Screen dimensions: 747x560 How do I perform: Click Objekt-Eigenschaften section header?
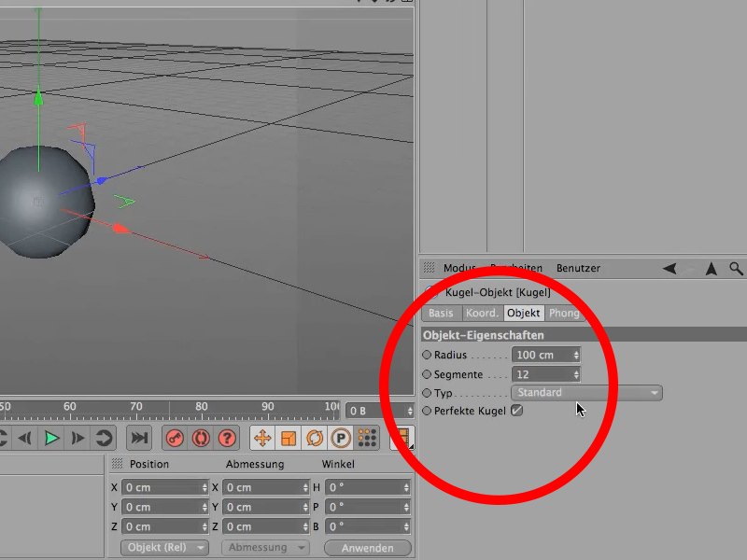coord(584,335)
